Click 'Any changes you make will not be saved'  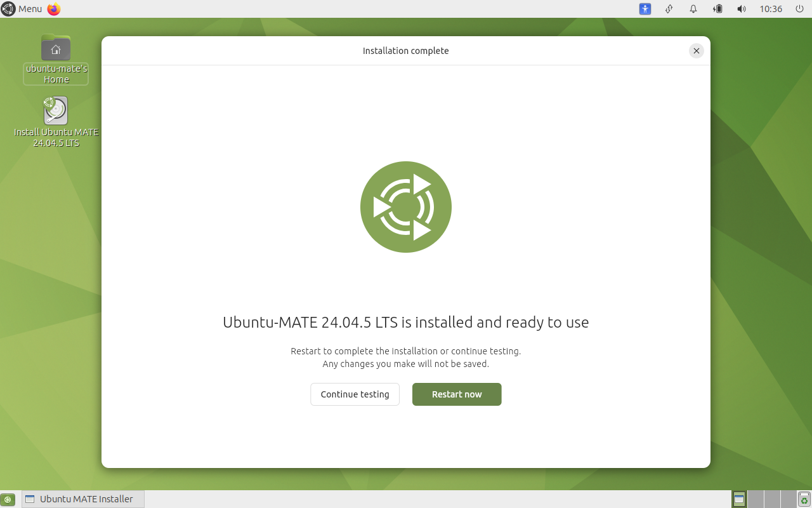point(406,364)
